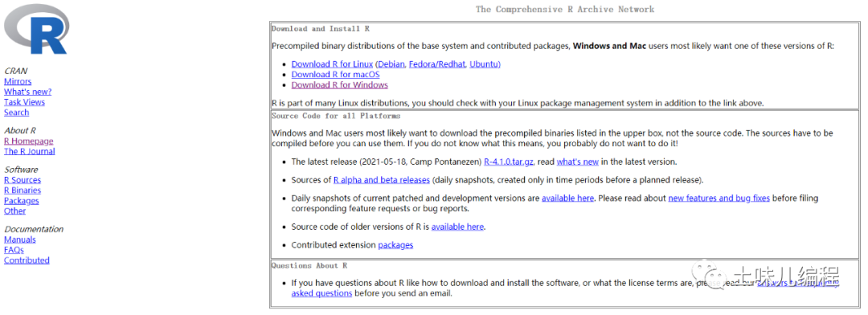This screenshot has width=868, height=315.
Task: Open the Search link in sidebar
Action: pyautogui.click(x=16, y=112)
